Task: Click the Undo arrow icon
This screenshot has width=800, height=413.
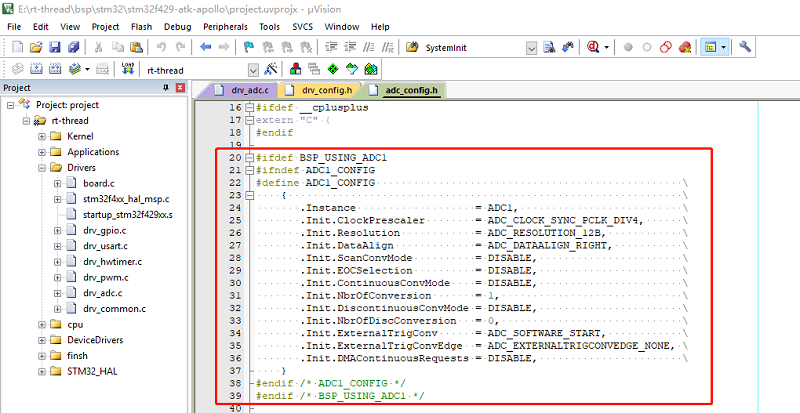Action: click(162, 47)
